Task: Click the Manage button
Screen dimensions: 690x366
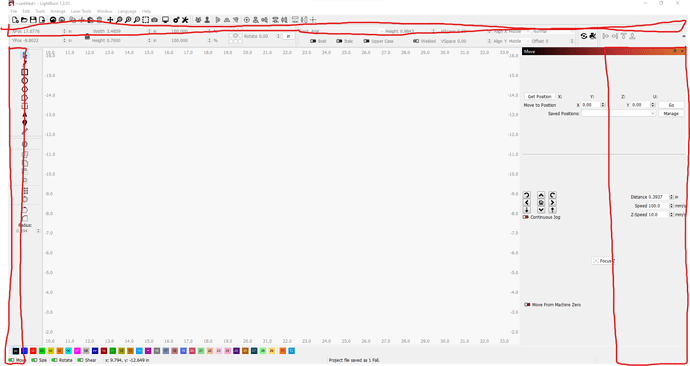Action: tap(671, 113)
